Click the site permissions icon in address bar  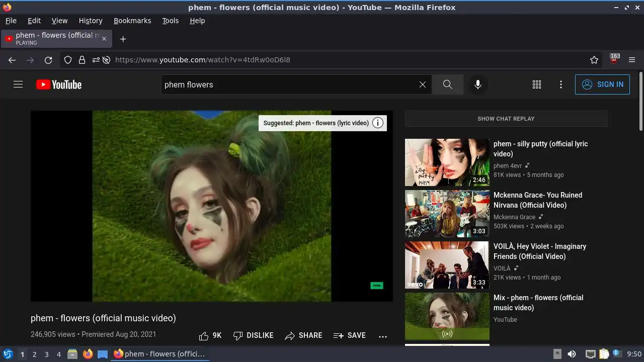pos(96,60)
